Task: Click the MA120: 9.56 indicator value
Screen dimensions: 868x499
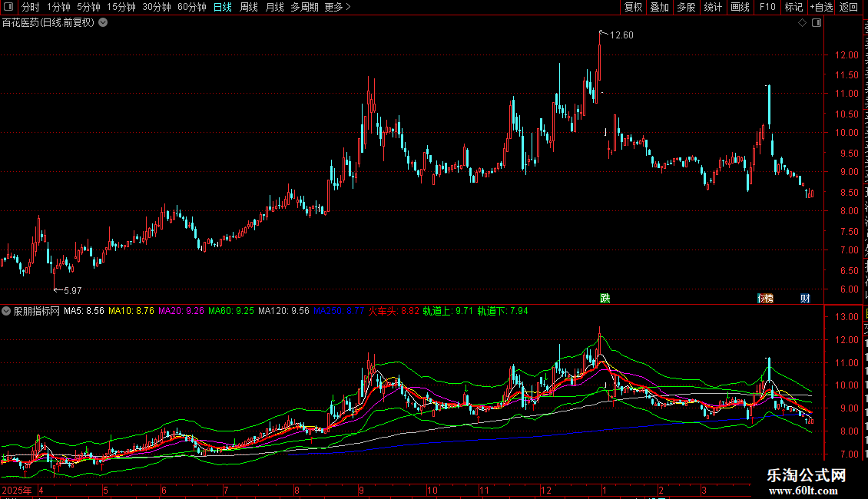Action: click(283, 311)
